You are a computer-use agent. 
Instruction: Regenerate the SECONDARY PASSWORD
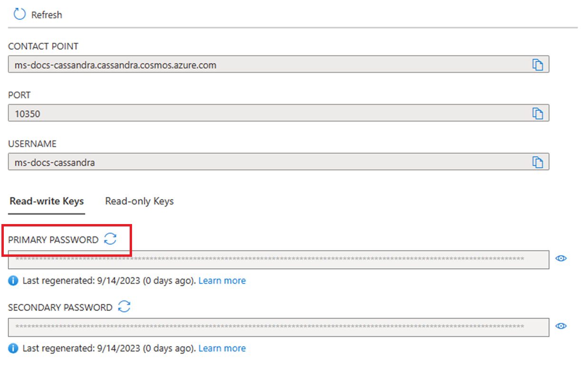point(124,307)
